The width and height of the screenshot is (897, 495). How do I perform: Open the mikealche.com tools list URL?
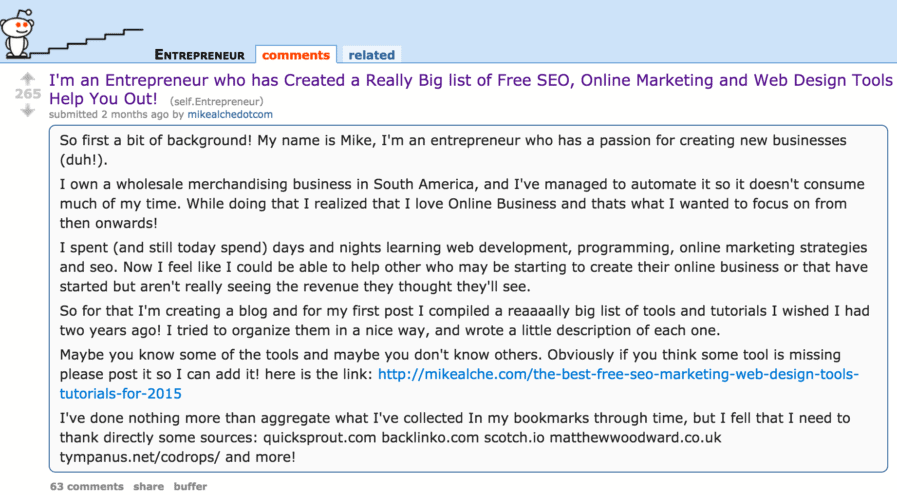click(617, 374)
